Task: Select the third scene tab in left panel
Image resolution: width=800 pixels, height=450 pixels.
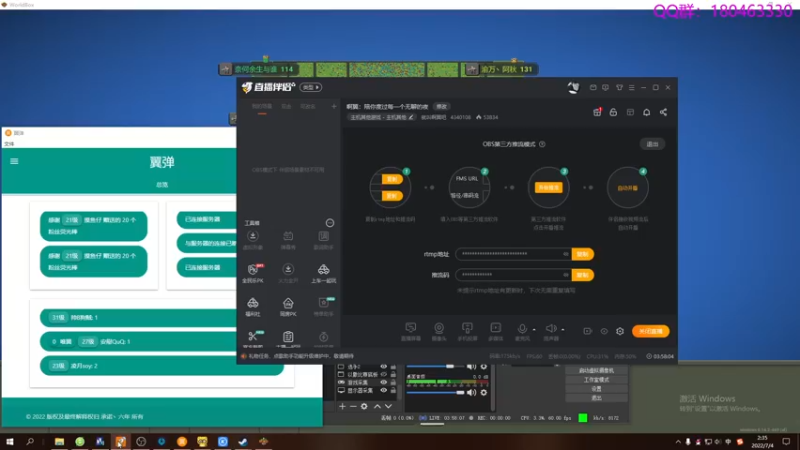Action: tap(308, 107)
